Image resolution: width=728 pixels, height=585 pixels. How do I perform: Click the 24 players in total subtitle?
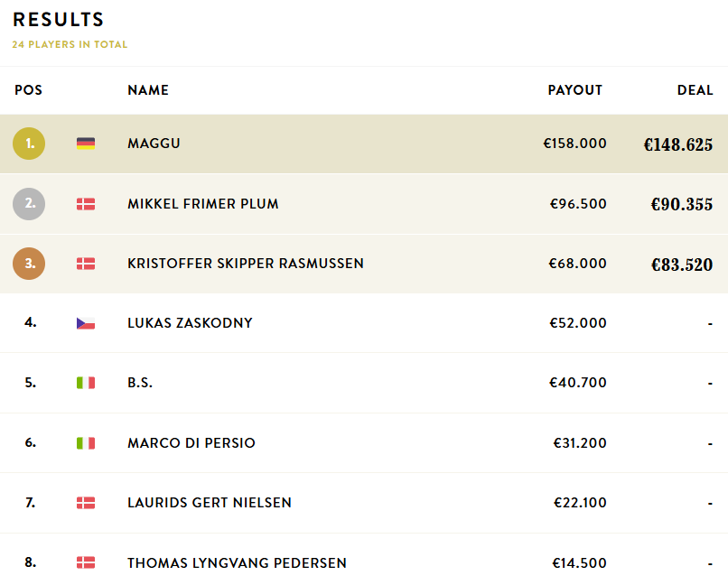(x=70, y=44)
